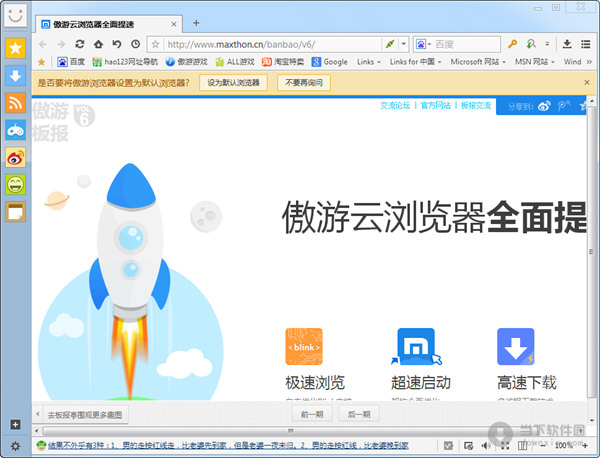Open the Downloads sidebar panel

point(15,75)
